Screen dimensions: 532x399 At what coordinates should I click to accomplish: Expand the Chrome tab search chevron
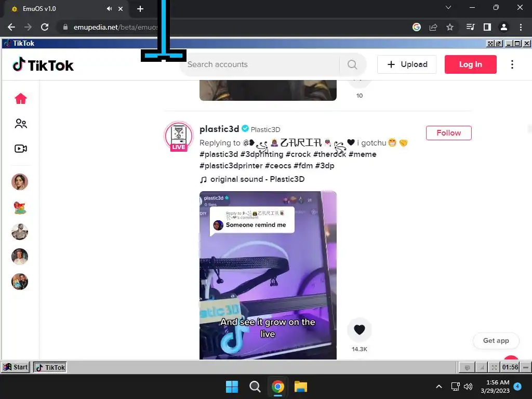pyautogui.click(x=448, y=7)
